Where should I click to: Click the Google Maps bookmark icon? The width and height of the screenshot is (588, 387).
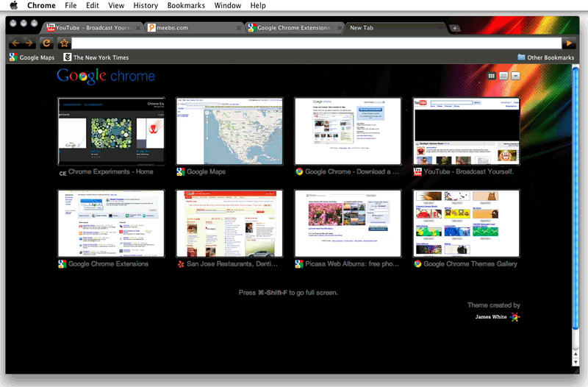(x=13, y=57)
